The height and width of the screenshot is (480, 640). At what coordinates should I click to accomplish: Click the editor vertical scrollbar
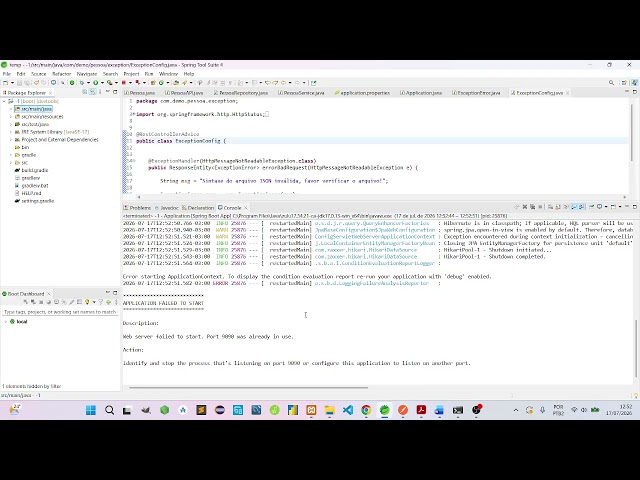coord(632,132)
